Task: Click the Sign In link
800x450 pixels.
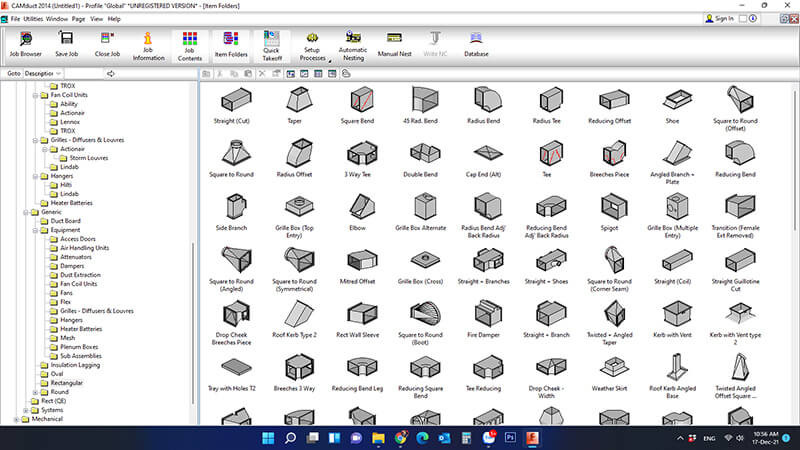Action: click(x=719, y=19)
